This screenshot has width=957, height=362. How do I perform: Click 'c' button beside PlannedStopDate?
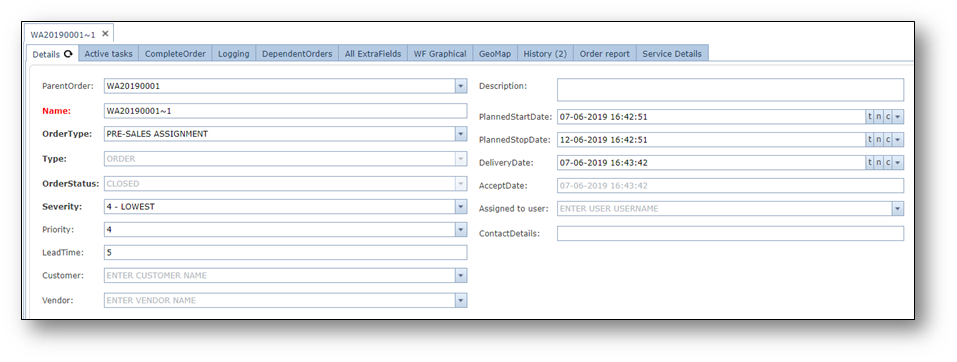click(x=889, y=140)
